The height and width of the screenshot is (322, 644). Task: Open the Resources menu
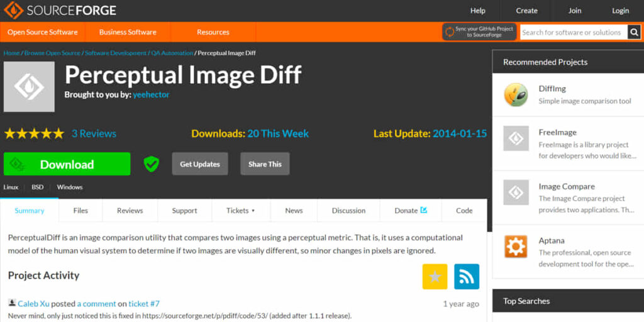(213, 32)
